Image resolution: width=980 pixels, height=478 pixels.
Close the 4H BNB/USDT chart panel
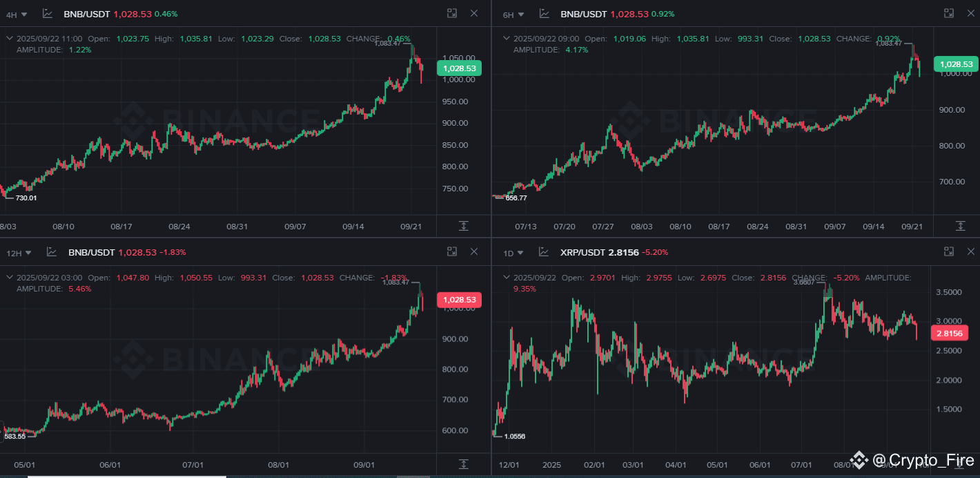coord(473,13)
